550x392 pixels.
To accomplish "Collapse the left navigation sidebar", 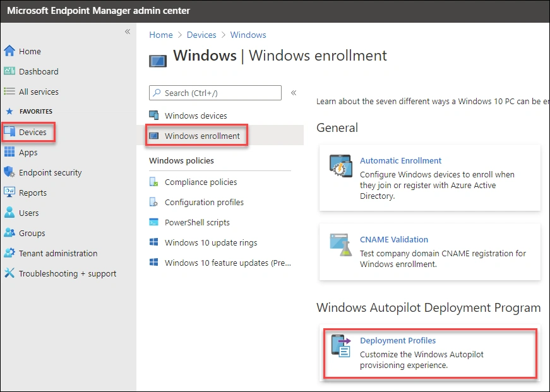I will coord(128,32).
